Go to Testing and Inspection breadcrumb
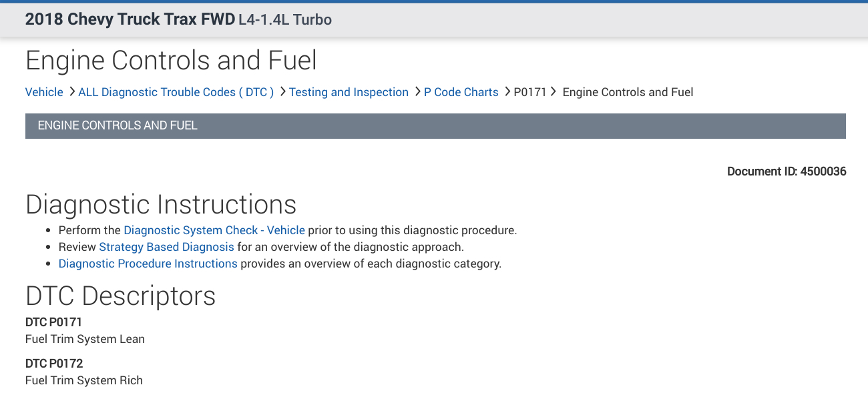 point(349,92)
